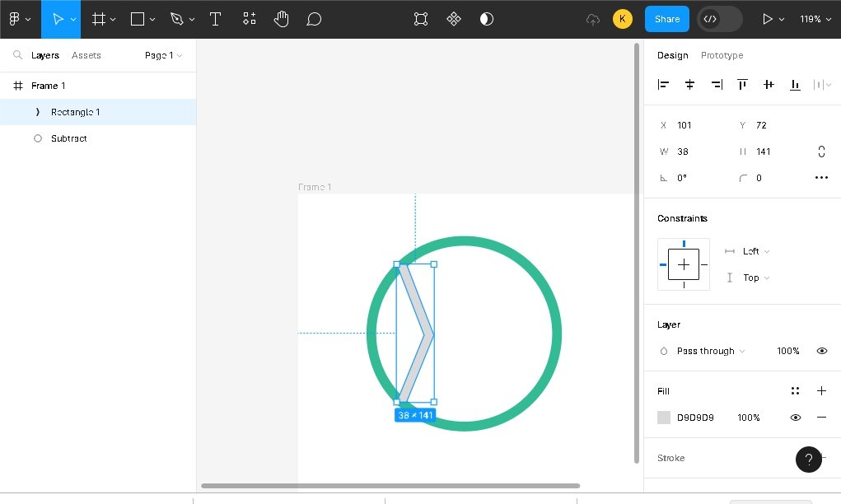841x504 pixels.
Task: Open the help question mark button
Action: (x=809, y=460)
